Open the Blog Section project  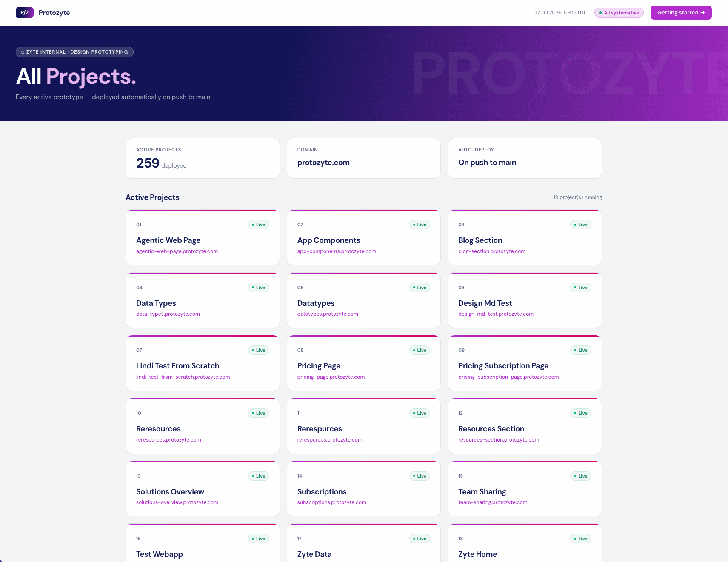click(525, 237)
